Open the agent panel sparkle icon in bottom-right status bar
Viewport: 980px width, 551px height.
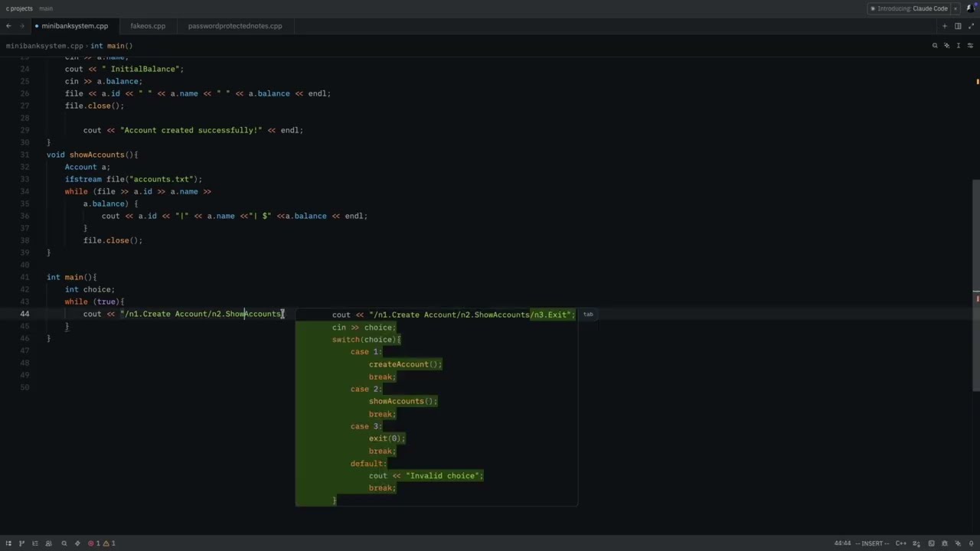958,543
